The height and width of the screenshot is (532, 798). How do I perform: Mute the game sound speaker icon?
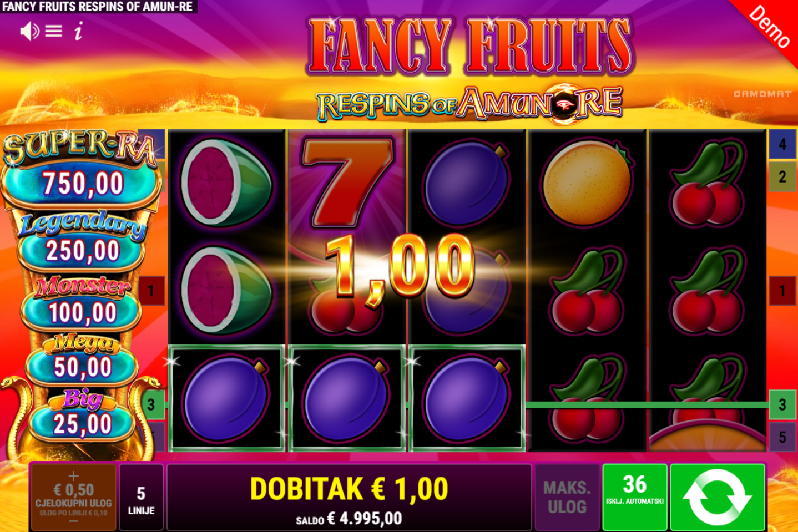(29, 32)
